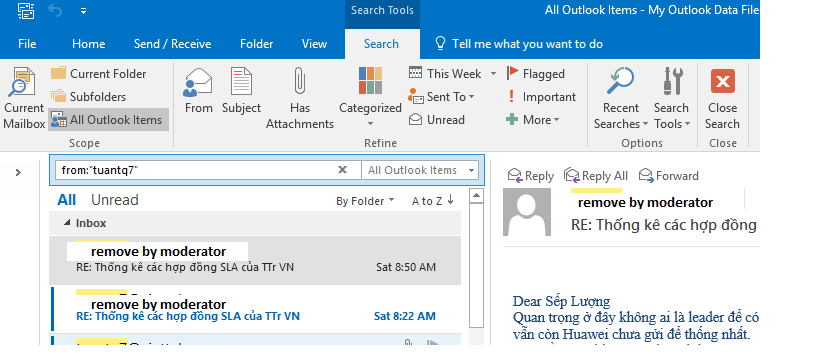Filter results to Unread messages
The image size is (819, 361).
pos(437,120)
